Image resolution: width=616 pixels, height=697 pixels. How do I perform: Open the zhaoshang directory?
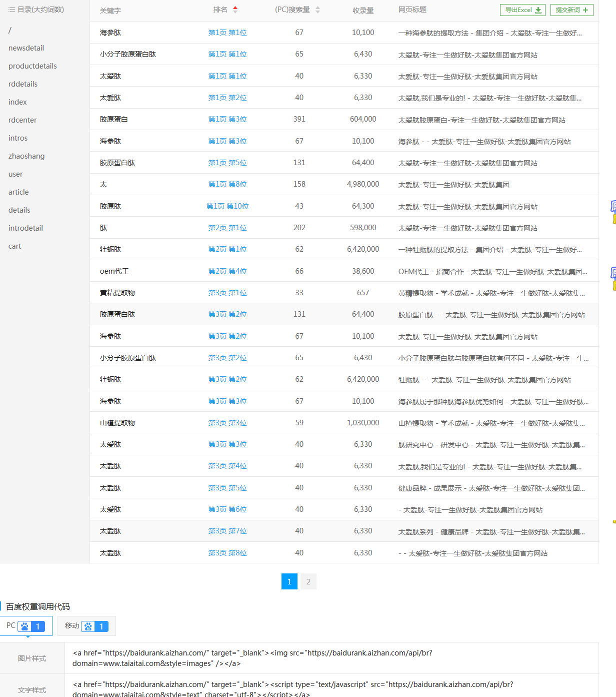[26, 156]
